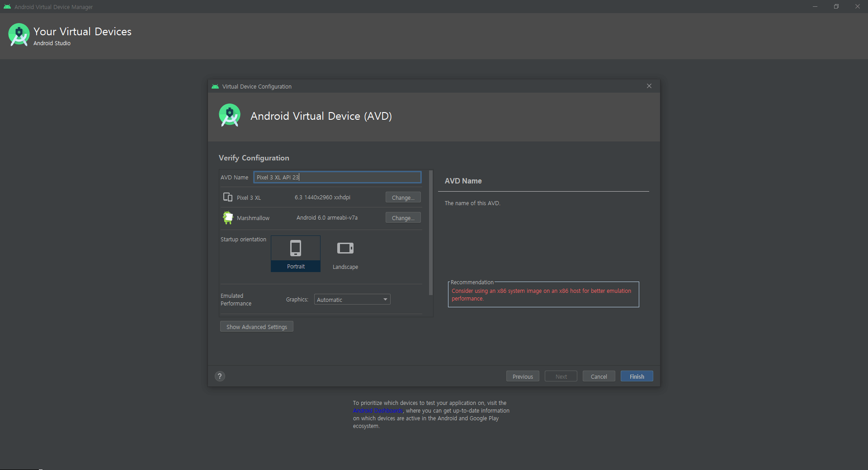Click the Marshmallow Android icon

[228, 217]
